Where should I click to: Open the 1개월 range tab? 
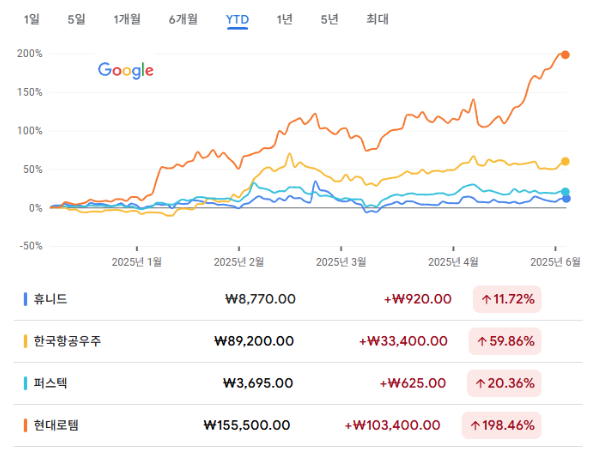127,19
